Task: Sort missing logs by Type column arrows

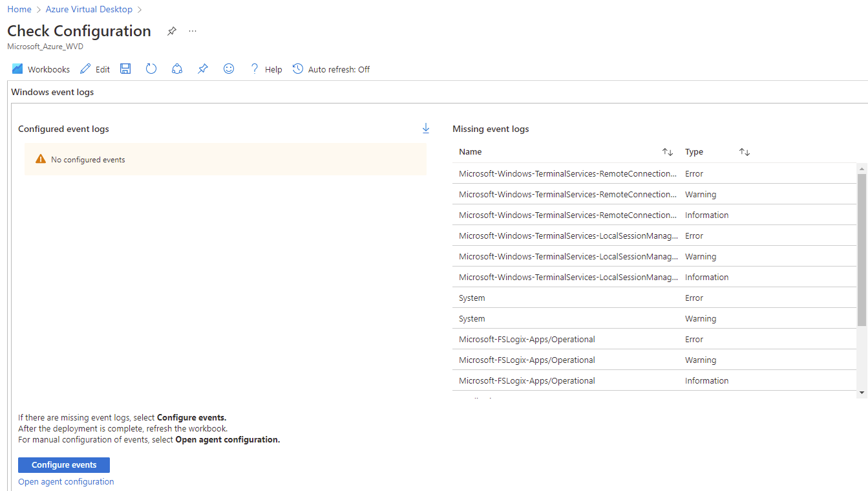Action: (x=745, y=152)
